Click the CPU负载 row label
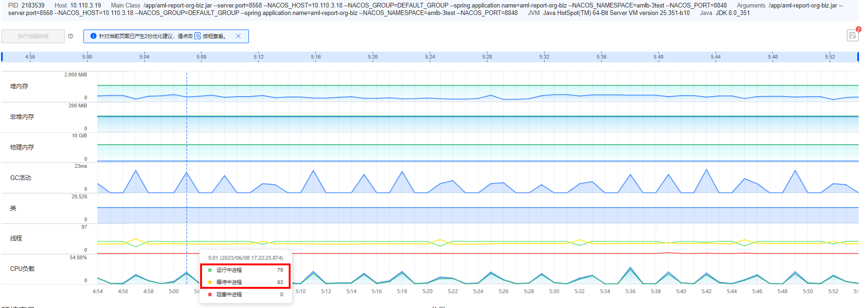 pos(22,269)
